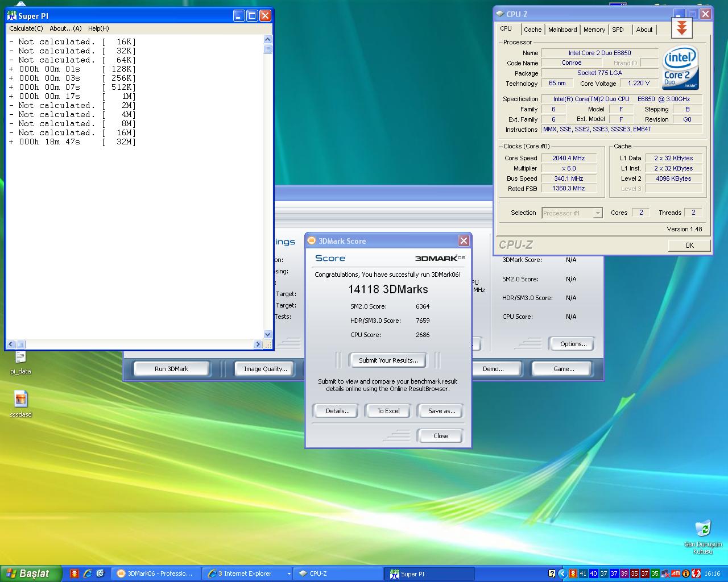Click the Super PI horizontal scrollbar right arrow

(x=258, y=344)
